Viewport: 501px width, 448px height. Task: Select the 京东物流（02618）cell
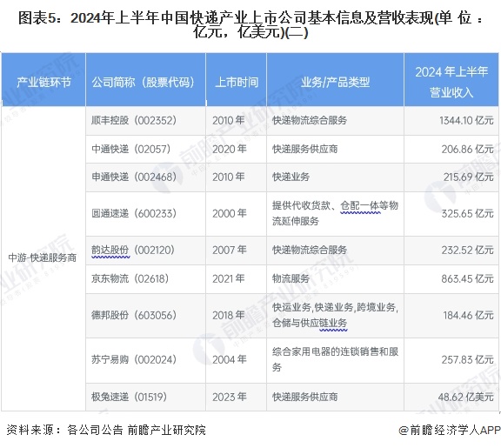point(146,278)
